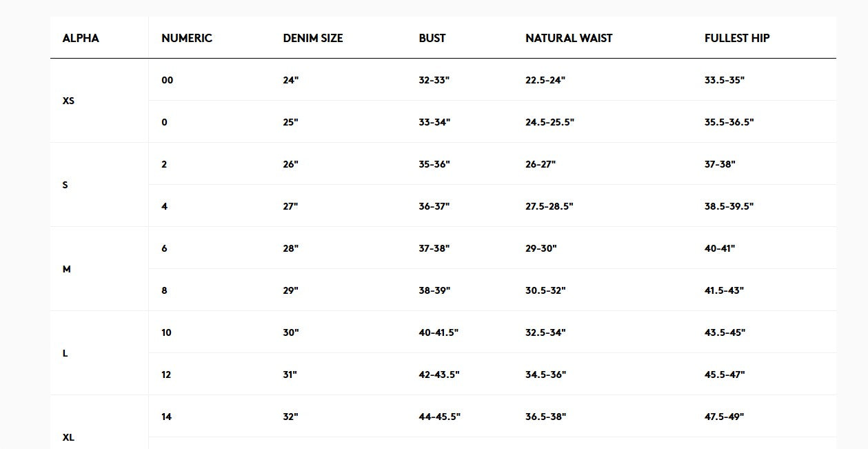Click the BUST column header

tap(432, 38)
